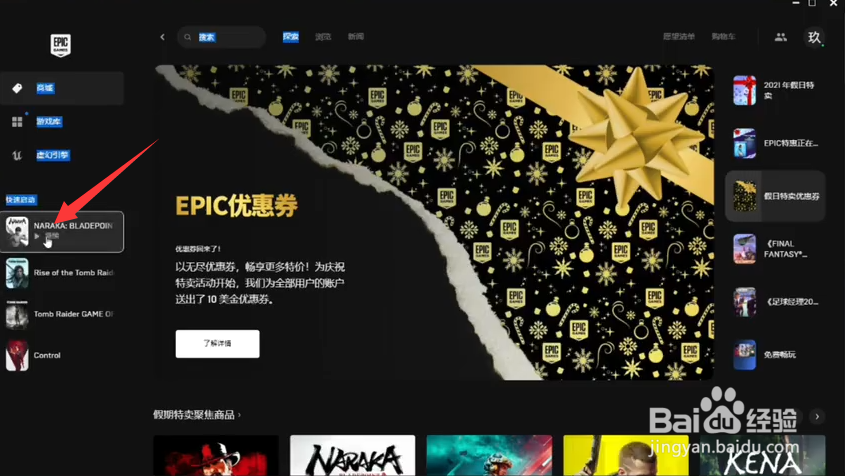
Task: Open the KENA game card
Action: coord(763,456)
